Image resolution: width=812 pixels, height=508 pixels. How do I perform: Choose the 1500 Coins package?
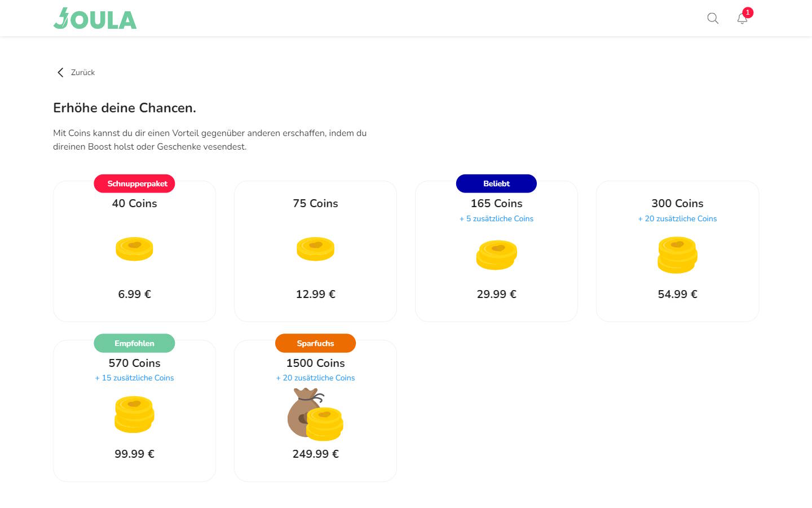315,411
